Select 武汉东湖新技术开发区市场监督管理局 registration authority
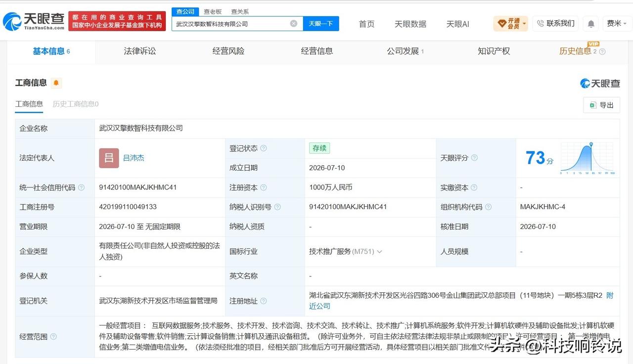This screenshot has width=633, height=364. [158, 301]
